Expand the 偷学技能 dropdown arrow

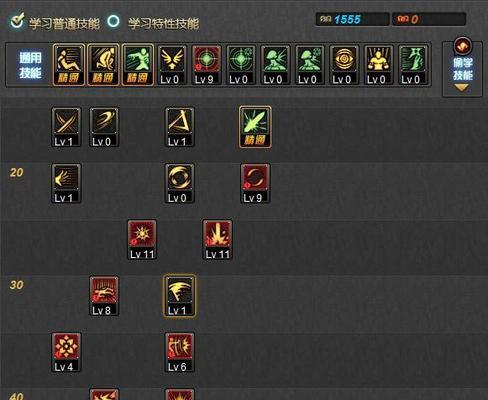coord(462,88)
